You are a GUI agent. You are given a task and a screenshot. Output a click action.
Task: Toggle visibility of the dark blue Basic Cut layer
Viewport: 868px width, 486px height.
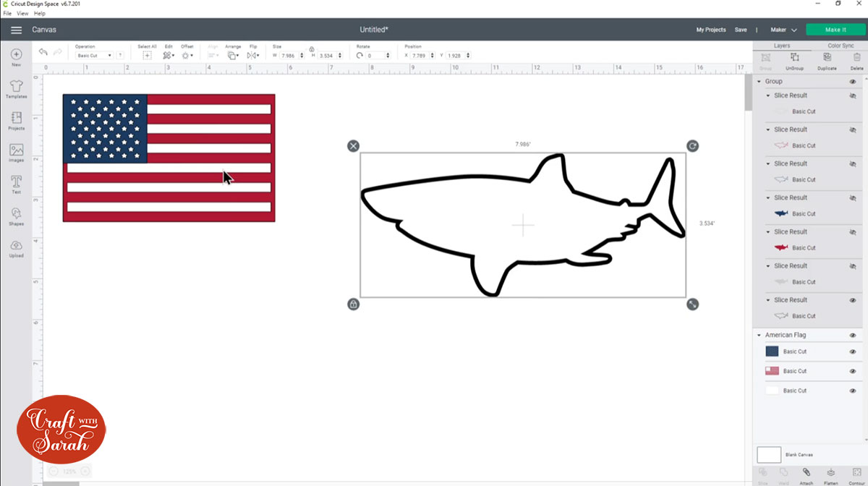[852, 351]
